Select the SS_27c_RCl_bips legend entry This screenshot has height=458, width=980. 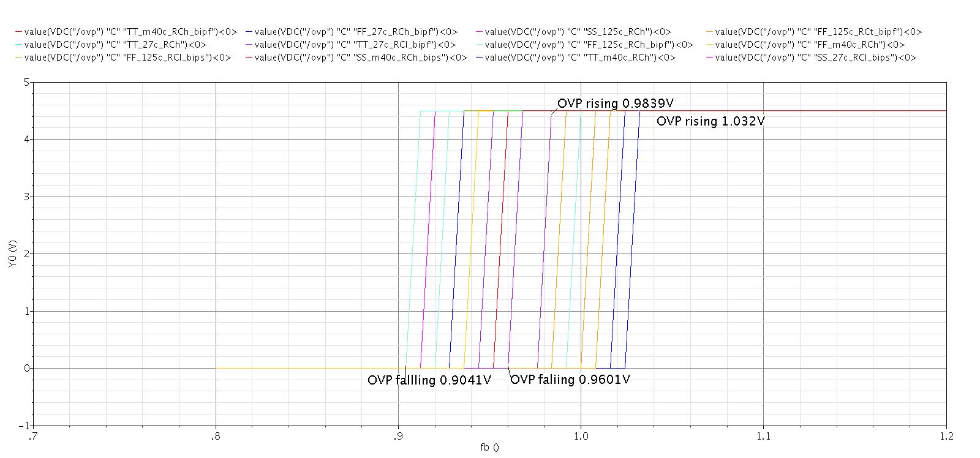click(811, 58)
